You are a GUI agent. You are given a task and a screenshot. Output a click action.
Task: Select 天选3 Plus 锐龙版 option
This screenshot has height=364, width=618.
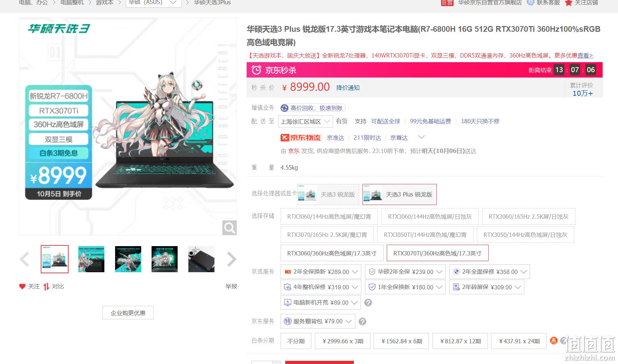click(399, 194)
